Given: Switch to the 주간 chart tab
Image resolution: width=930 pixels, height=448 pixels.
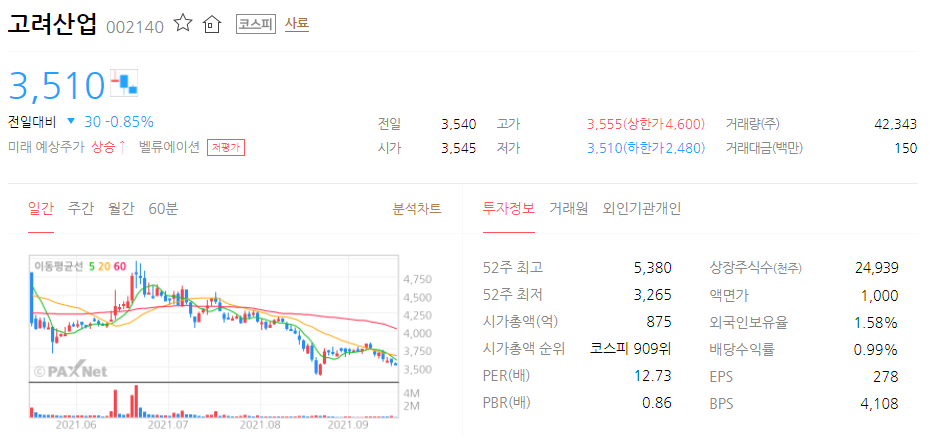Looking at the screenshot, I should 81,209.
